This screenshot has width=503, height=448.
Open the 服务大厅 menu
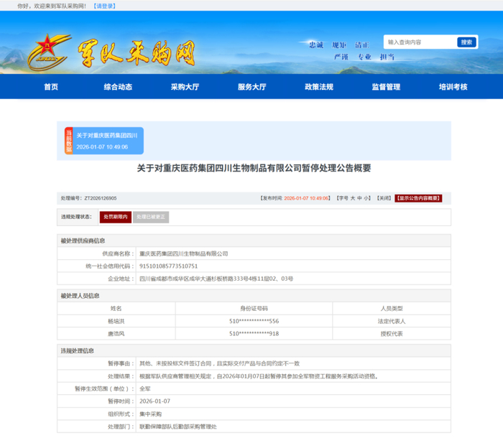[251, 87]
